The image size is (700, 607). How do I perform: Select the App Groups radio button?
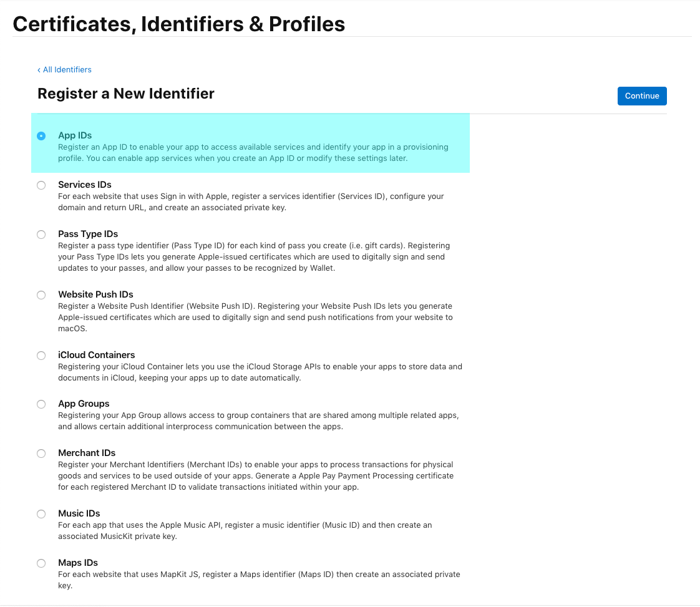point(41,404)
